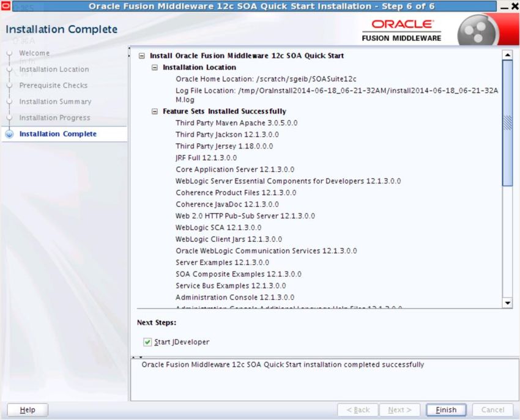Uncheck the Start JDeveloper checkbox
This screenshot has width=520, height=420.
(x=147, y=342)
